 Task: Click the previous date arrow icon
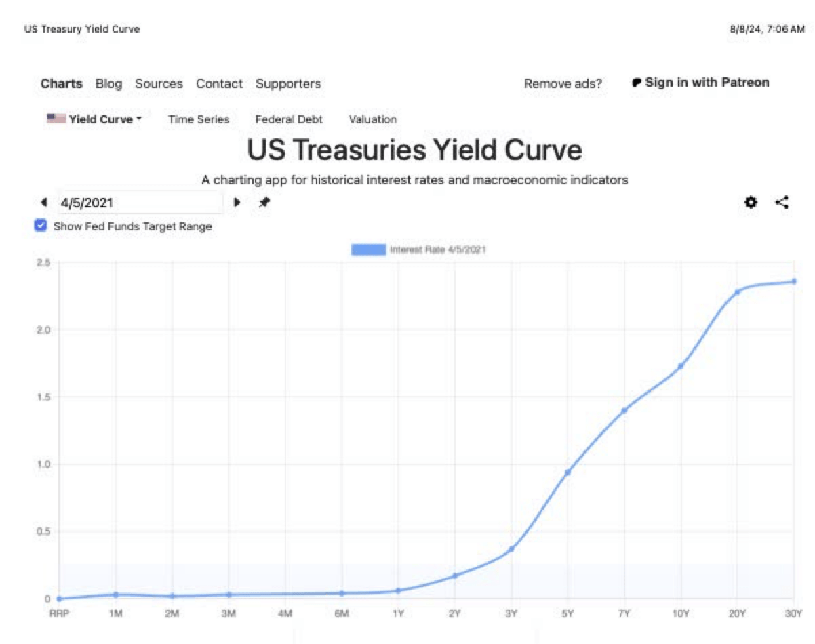(x=44, y=202)
